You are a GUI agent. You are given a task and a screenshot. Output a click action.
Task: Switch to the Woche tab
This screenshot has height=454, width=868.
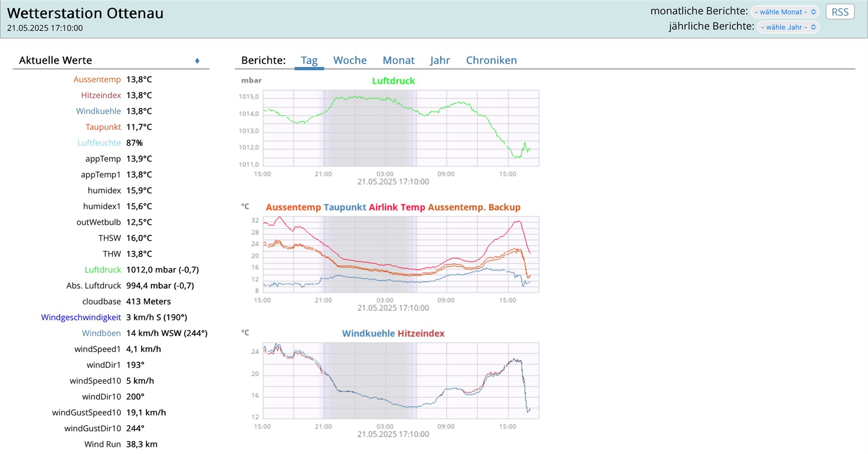(x=350, y=61)
